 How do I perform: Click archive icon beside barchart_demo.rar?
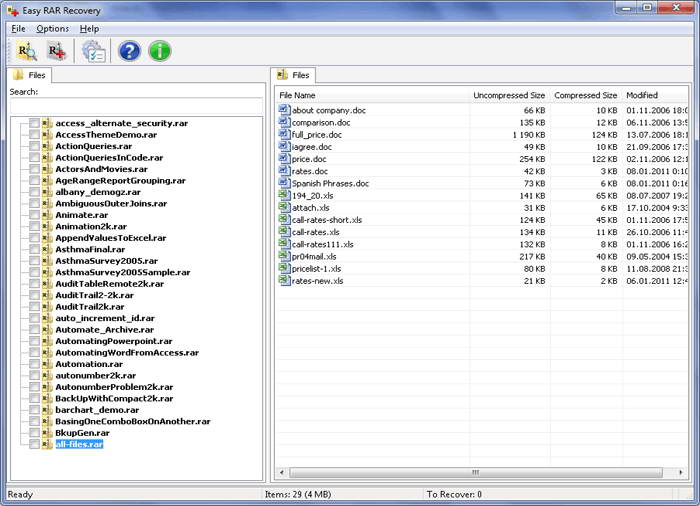[x=47, y=410]
